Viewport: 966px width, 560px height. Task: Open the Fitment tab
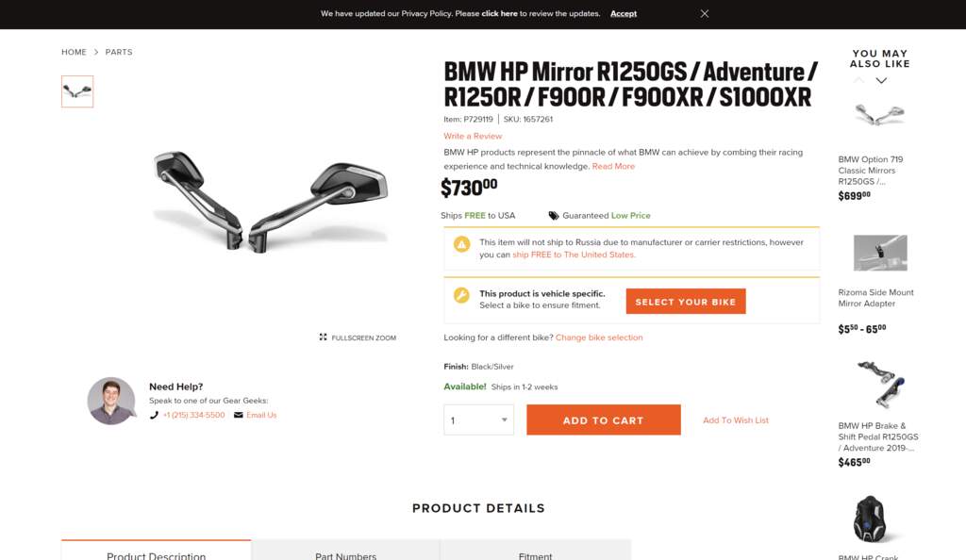coord(535,555)
